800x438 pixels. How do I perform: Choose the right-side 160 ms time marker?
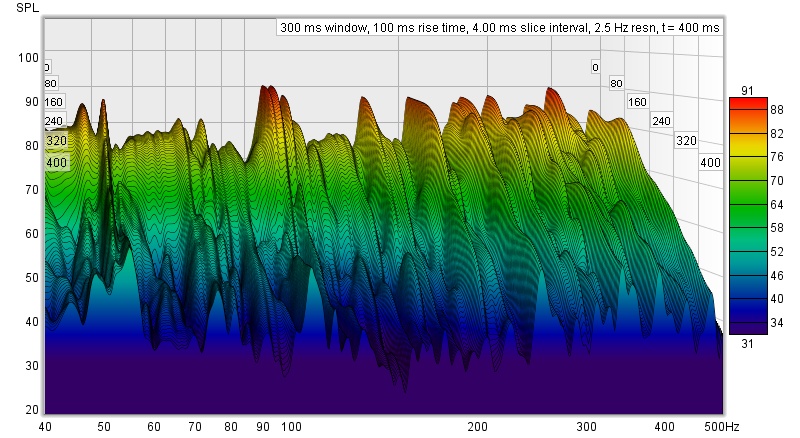click(x=637, y=102)
